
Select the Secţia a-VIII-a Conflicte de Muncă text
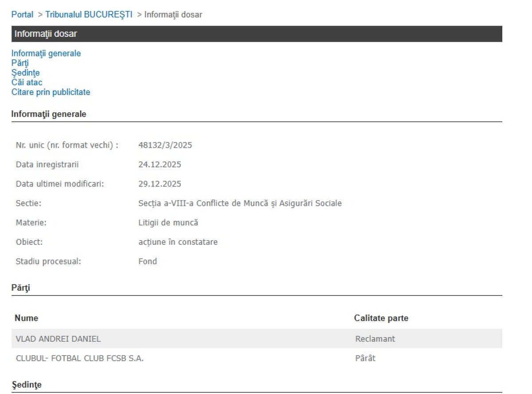click(240, 203)
